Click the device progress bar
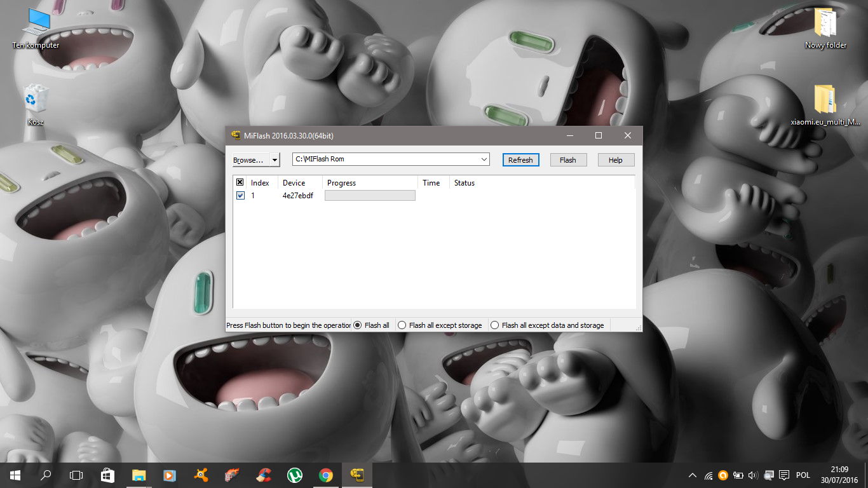Image resolution: width=868 pixels, height=488 pixels. point(370,196)
